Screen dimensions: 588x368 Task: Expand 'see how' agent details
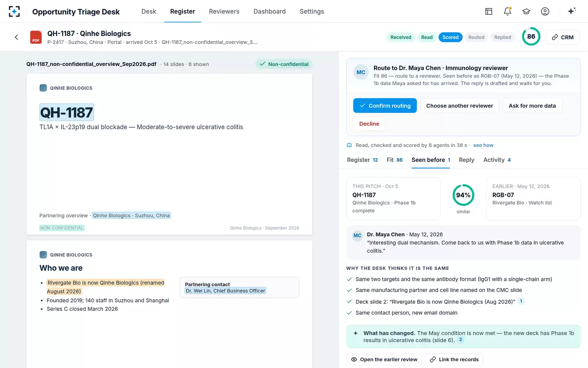pos(483,145)
